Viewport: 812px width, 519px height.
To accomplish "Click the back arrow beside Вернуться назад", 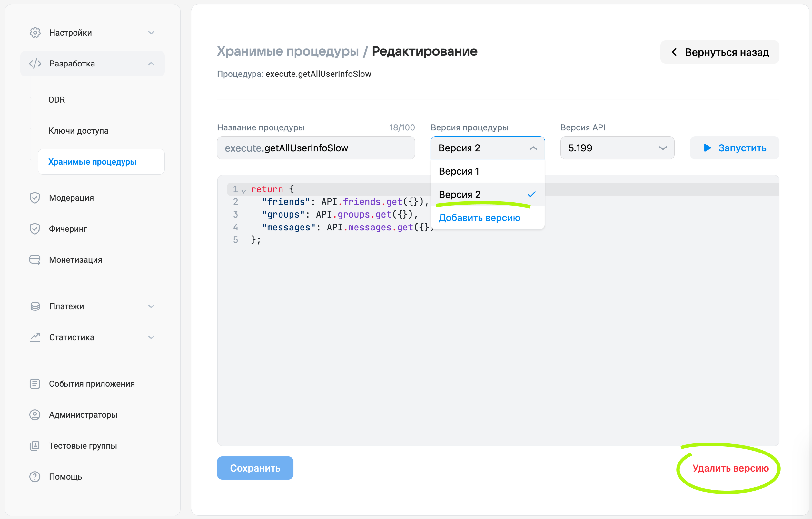I will 674,52.
